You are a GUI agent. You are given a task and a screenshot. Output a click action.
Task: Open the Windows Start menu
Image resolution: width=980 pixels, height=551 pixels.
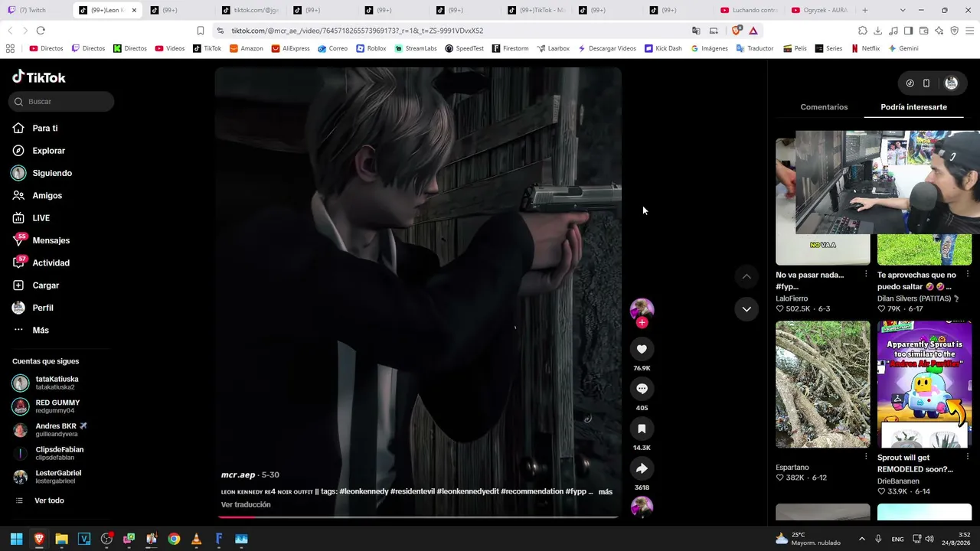[16, 539]
